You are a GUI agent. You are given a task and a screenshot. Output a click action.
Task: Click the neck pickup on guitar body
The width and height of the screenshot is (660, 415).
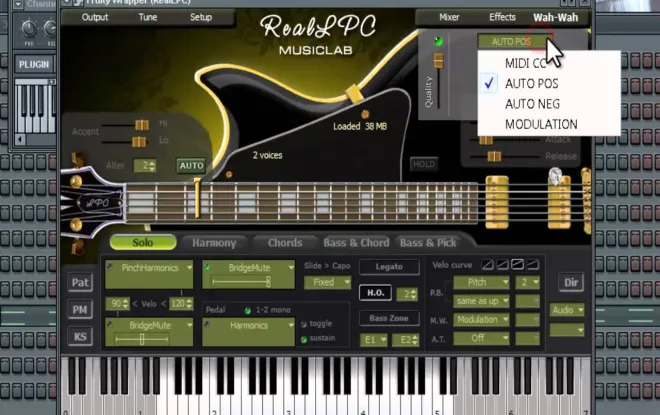pos(497,202)
